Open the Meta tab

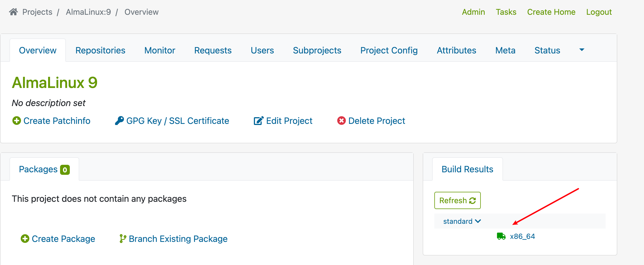click(x=506, y=50)
